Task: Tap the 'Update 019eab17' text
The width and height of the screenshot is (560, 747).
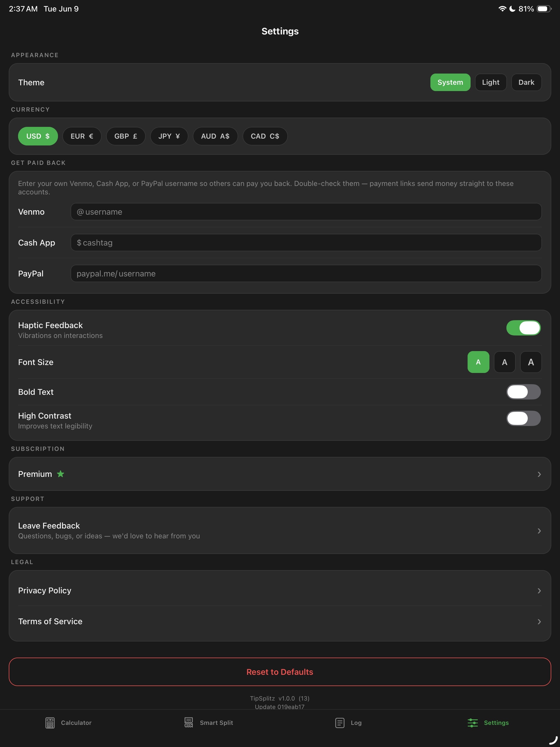Action: pyautogui.click(x=280, y=707)
